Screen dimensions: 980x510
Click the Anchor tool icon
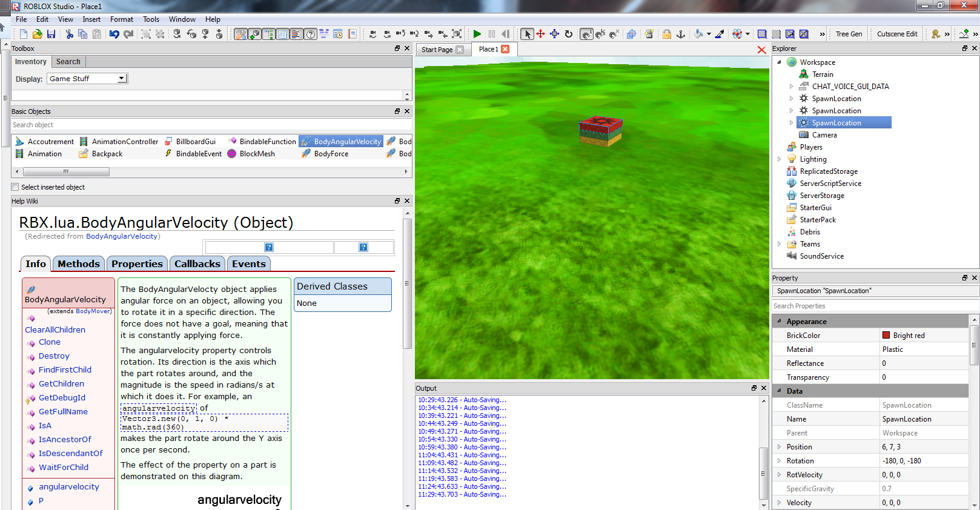click(681, 34)
